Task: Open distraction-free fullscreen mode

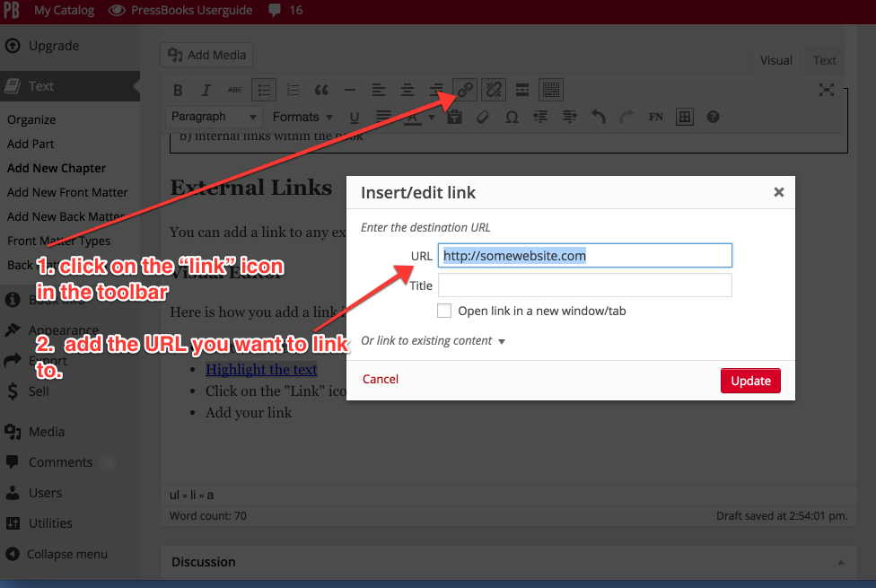Action: tap(827, 90)
